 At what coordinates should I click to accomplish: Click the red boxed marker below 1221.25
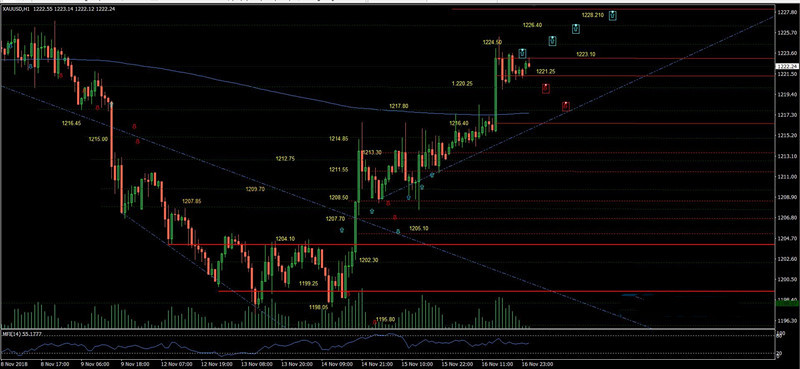pyautogui.click(x=545, y=88)
